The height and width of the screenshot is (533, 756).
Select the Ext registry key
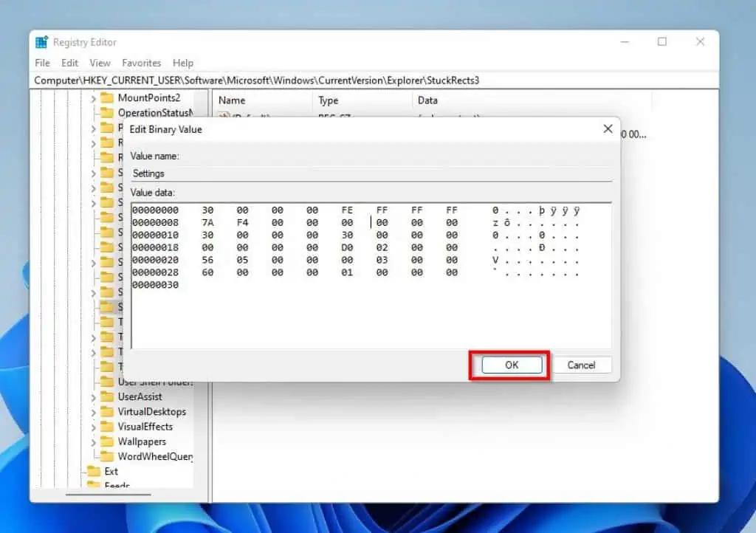[x=111, y=471]
